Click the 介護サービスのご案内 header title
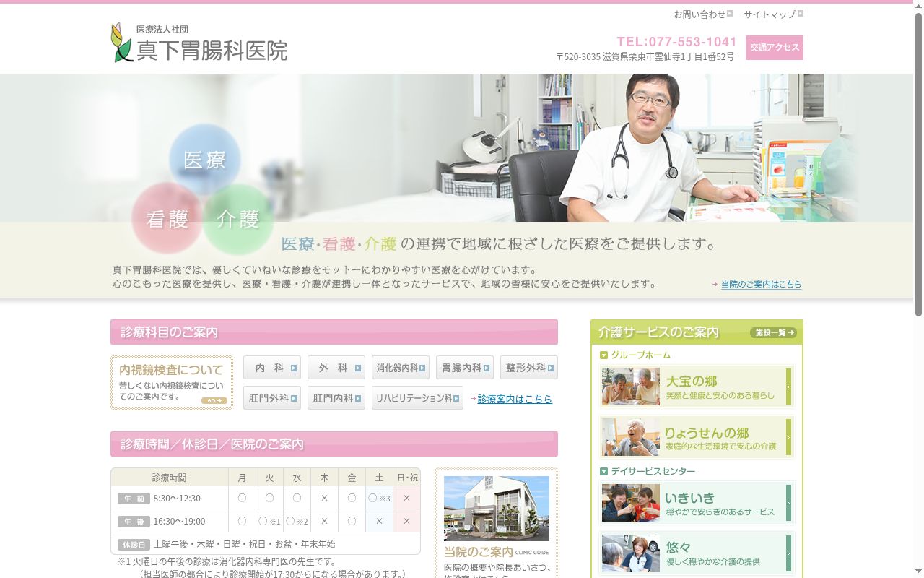The image size is (924, 578). pos(658,332)
